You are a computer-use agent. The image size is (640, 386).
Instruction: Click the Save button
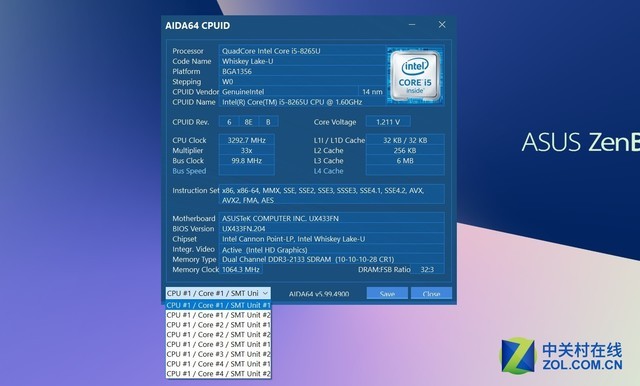point(387,293)
